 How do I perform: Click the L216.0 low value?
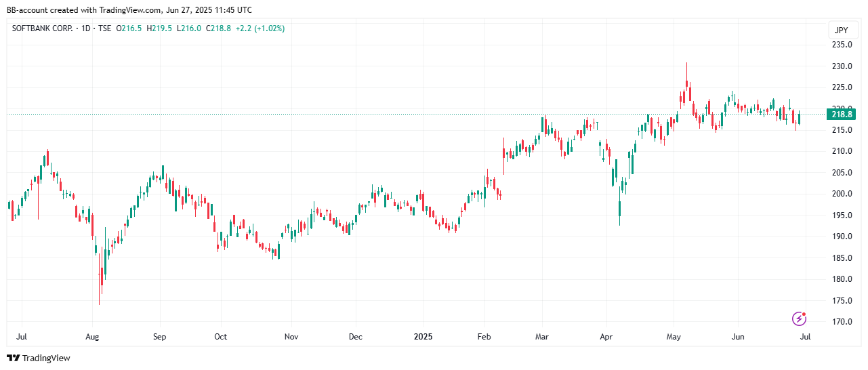coord(188,28)
